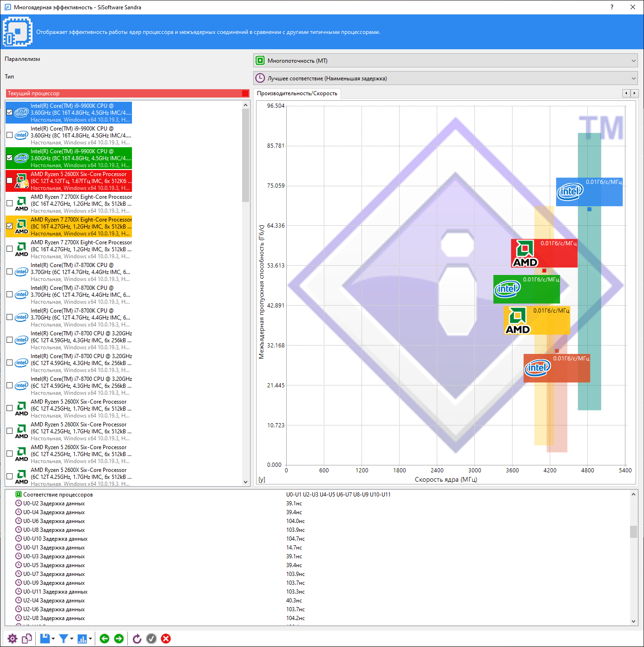
Task: Click the copy results icon
Action: click(27, 639)
